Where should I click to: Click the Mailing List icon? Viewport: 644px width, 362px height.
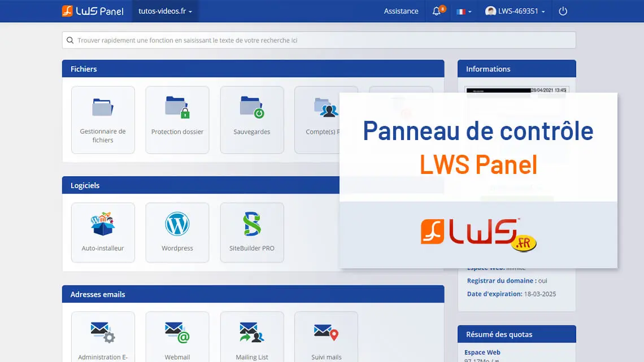coord(252,337)
